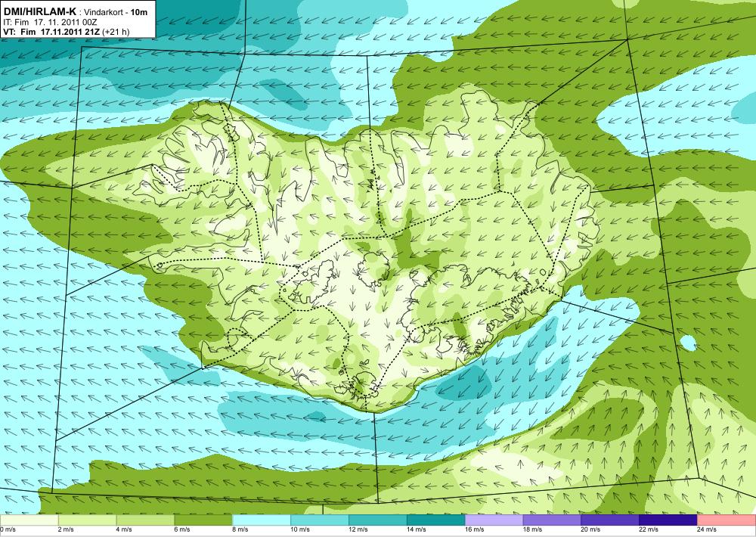This screenshot has height=537, width=756.
Task: Select the 18–20 m/s purple legend swatch
Action: (552, 520)
